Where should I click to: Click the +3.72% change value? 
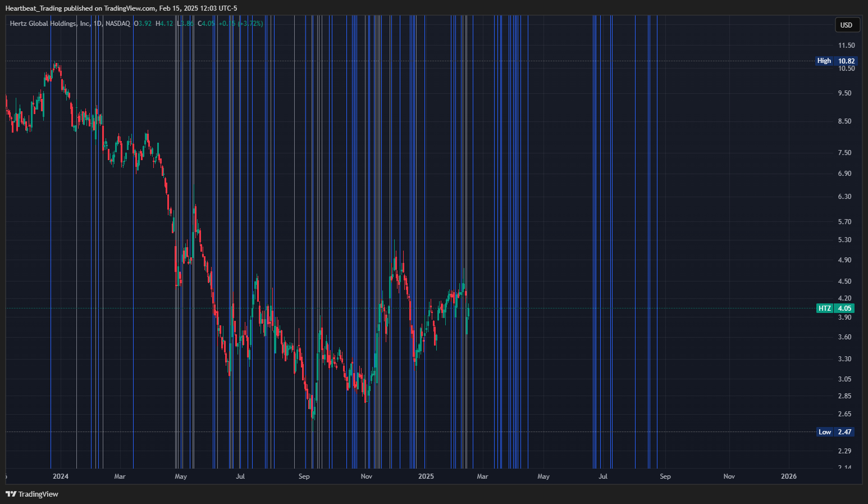[x=250, y=24]
